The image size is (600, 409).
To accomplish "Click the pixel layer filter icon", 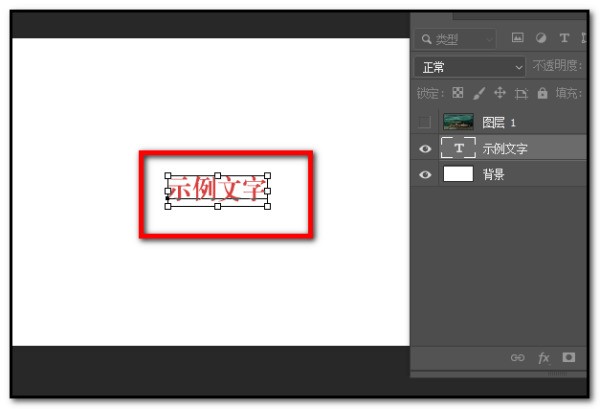I will (518, 39).
